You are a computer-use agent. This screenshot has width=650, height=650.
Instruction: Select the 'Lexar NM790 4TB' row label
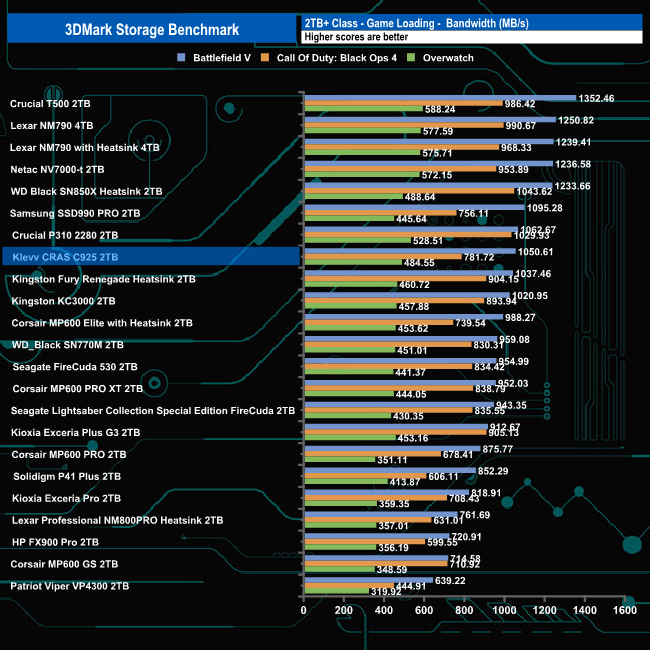[52, 126]
